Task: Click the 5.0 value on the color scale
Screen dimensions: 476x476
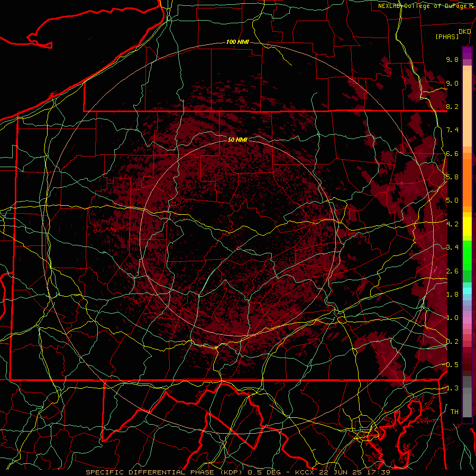Action: click(x=452, y=200)
